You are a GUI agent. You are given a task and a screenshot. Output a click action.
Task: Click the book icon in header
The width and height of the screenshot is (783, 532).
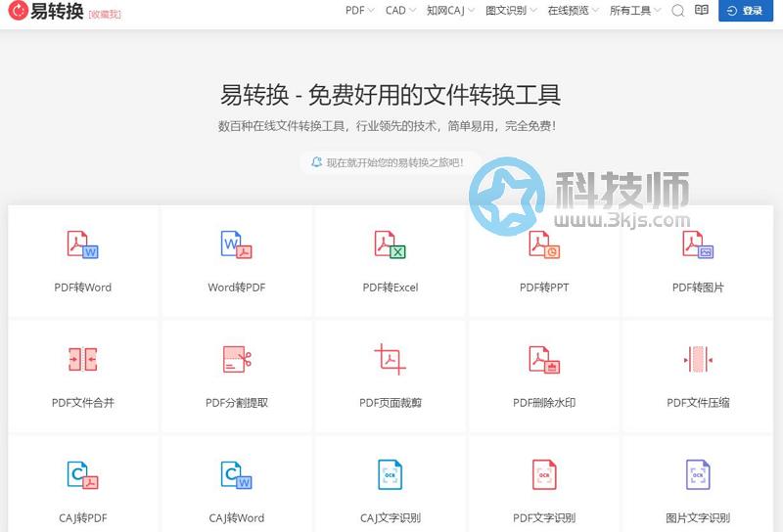[x=702, y=10]
